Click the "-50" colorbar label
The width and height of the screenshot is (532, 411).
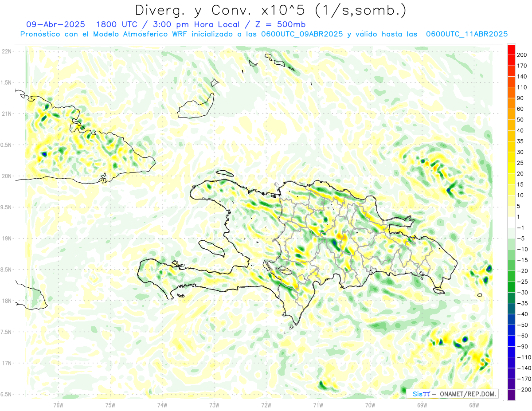click(x=523, y=325)
